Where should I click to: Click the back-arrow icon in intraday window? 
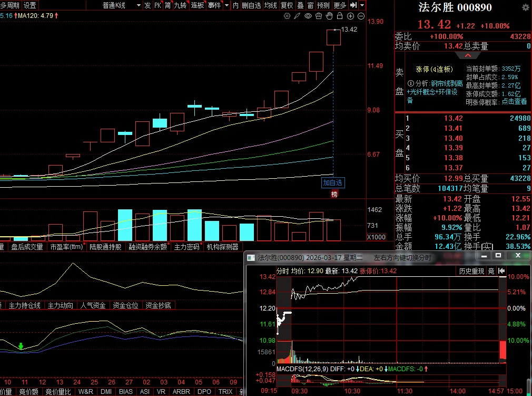point(501,271)
